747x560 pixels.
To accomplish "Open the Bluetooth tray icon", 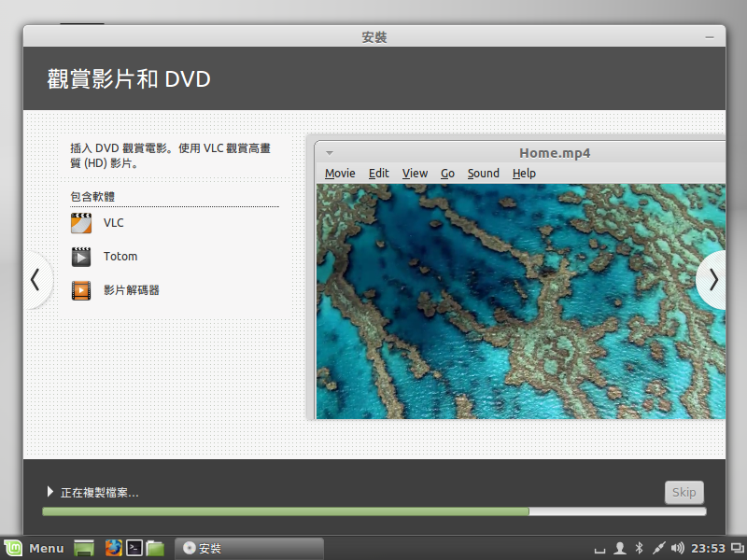I will click(640, 548).
